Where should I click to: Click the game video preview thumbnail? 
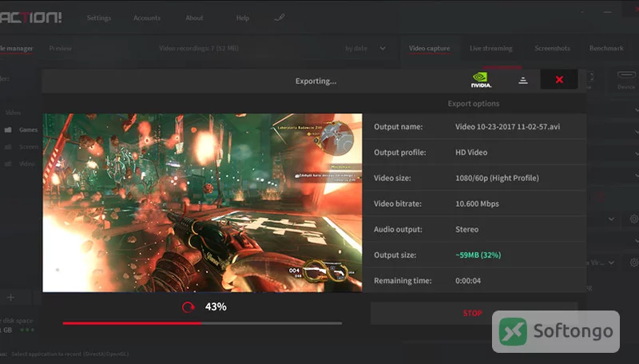(x=202, y=203)
